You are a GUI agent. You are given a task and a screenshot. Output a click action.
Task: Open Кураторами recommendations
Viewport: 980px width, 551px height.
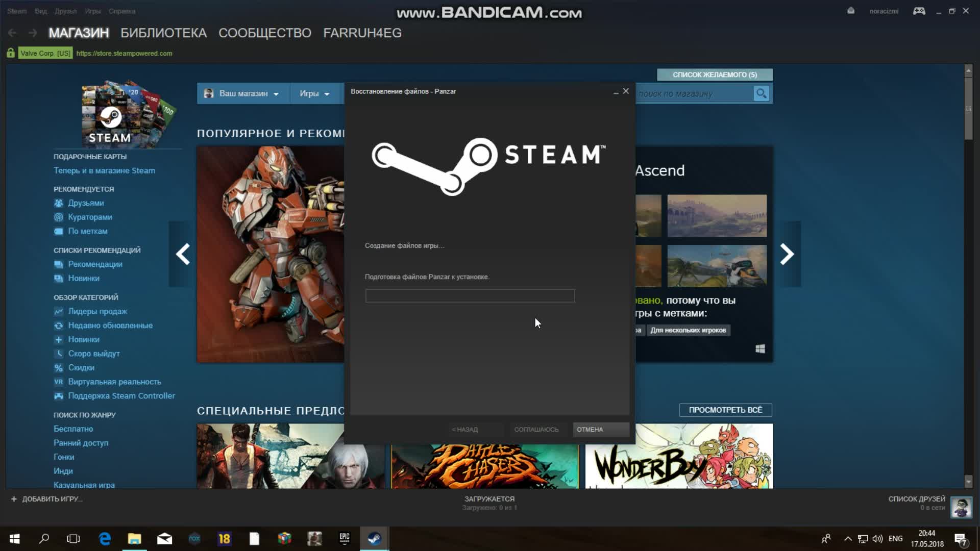[90, 217]
